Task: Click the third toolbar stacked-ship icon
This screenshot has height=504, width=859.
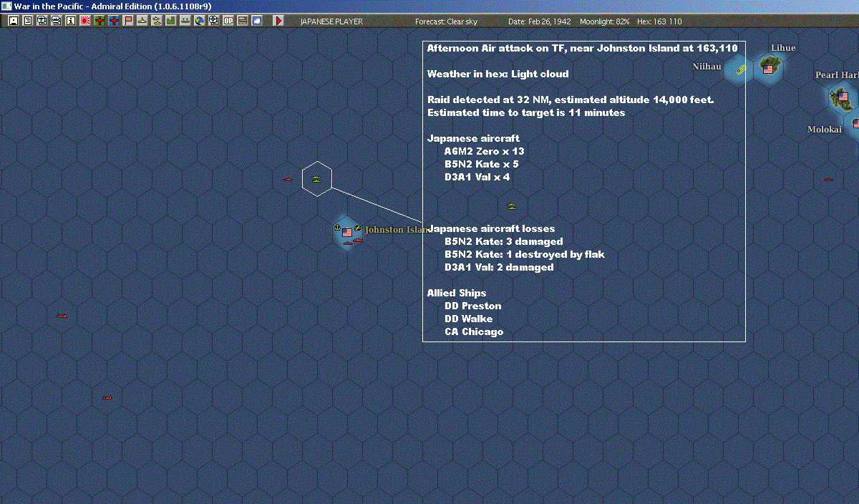Action: pos(42,21)
